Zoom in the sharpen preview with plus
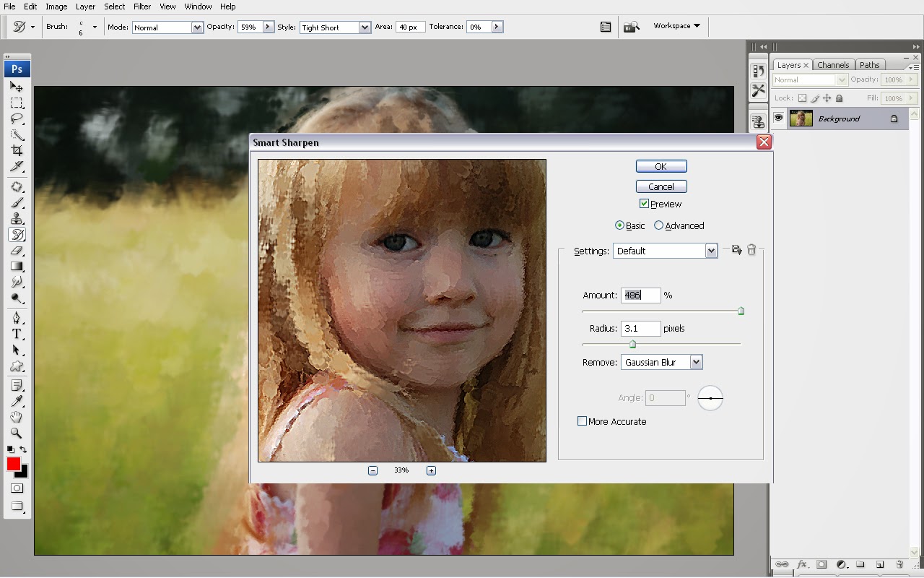This screenshot has height=578, width=924. pyautogui.click(x=431, y=470)
